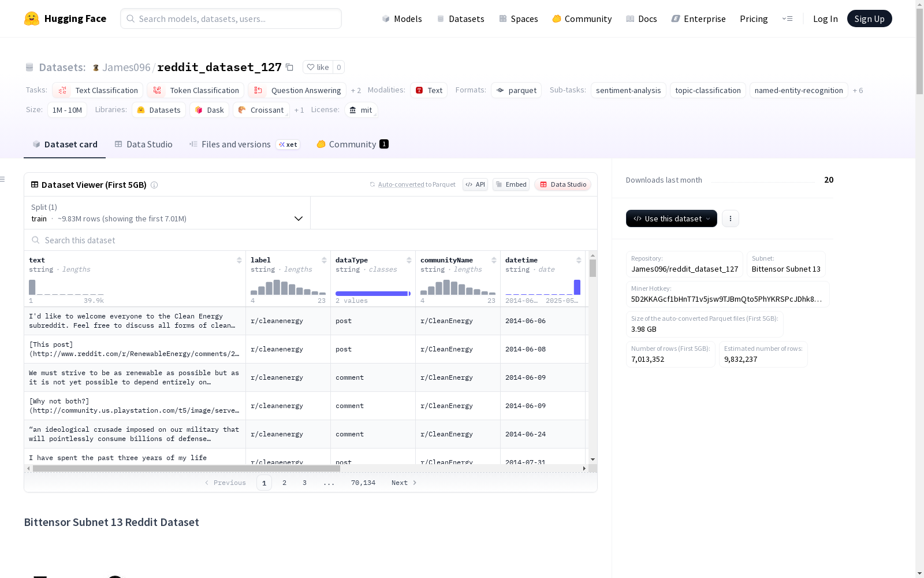Click the Croissant library tag
The width and height of the screenshot is (924, 578).
(261, 110)
